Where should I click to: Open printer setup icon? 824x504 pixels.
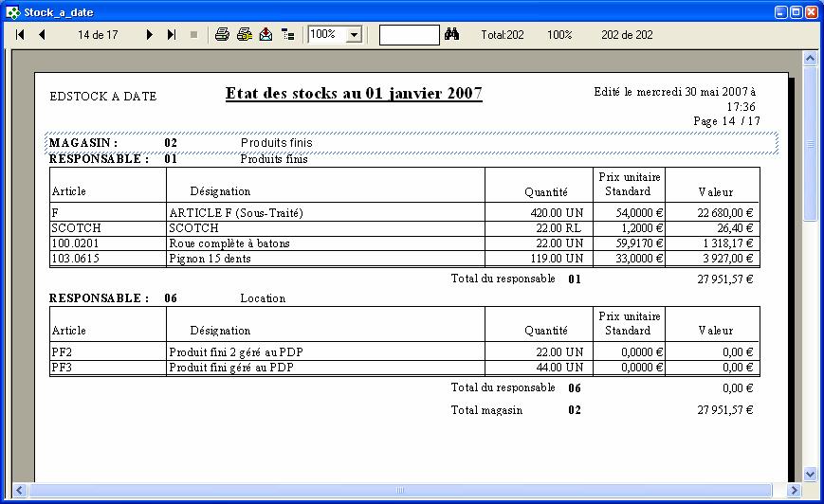click(x=244, y=35)
